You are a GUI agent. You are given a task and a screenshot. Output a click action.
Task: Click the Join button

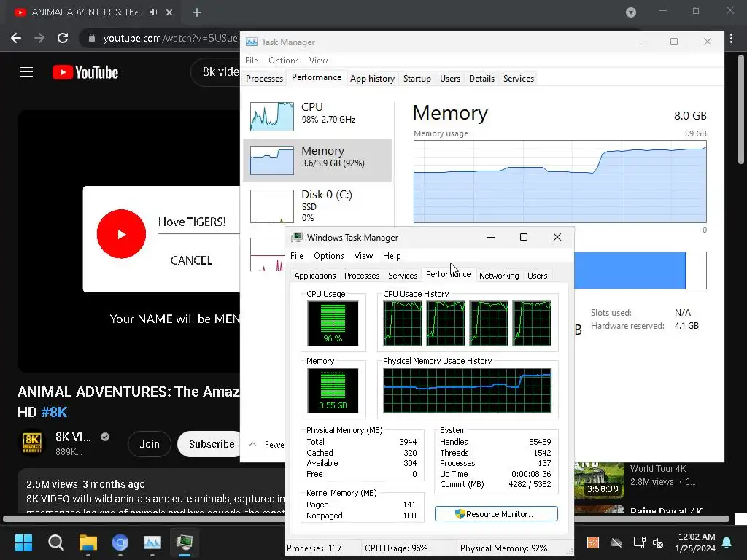click(x=149, y=444)
